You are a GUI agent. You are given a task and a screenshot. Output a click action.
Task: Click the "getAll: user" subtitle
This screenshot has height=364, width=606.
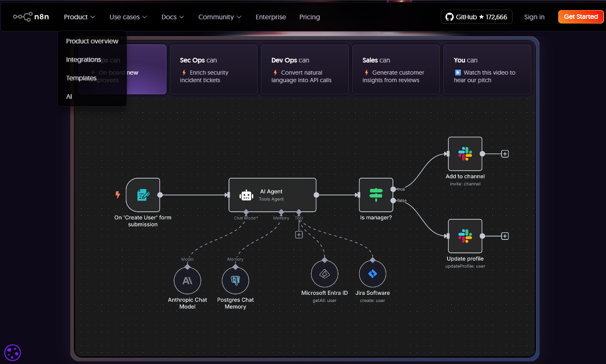coord(325,301)
